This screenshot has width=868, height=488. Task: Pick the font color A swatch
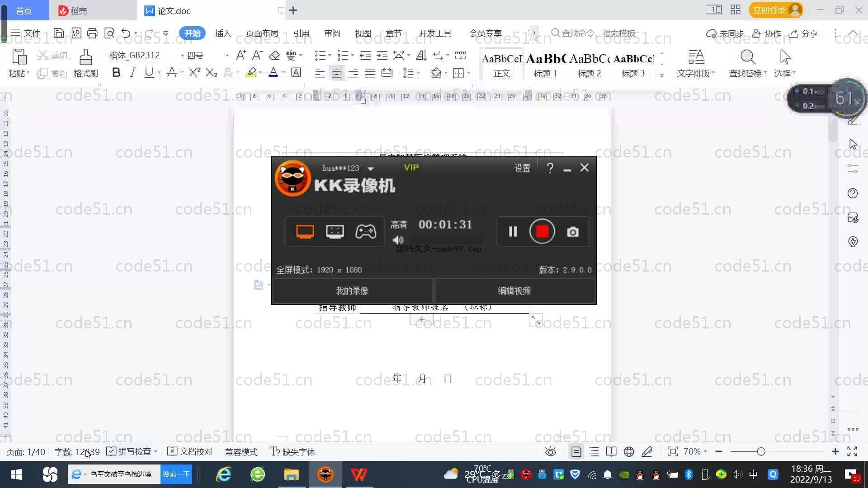click(273, 72)
